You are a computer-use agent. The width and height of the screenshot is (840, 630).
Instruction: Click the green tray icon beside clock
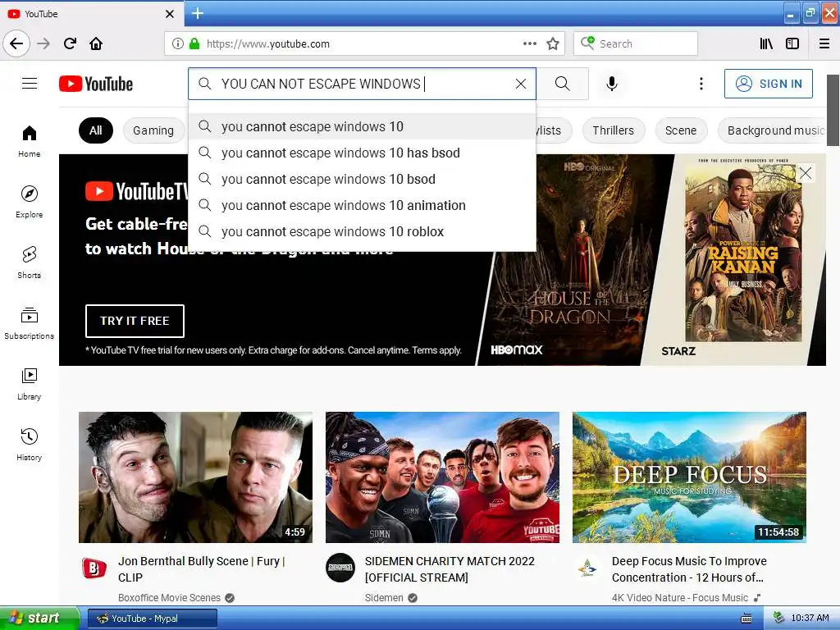click(x=779, y=619)
